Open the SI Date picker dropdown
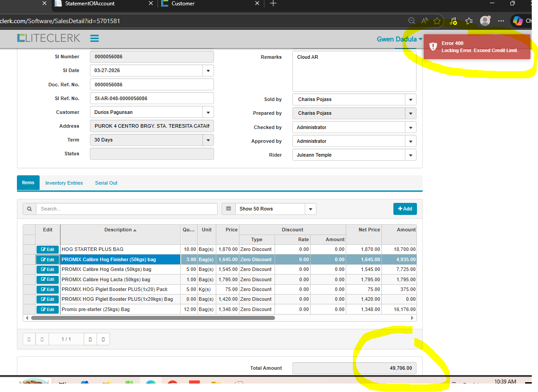 pyautogui.click(x=208, y=71)
